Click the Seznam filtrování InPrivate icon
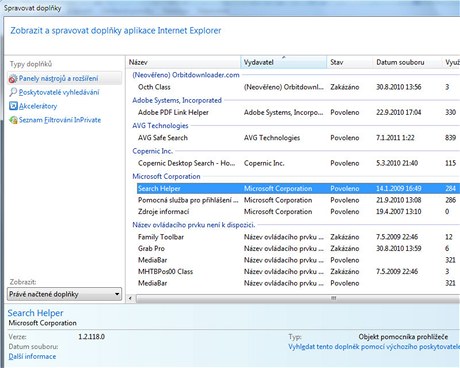 tap(13, 120)
